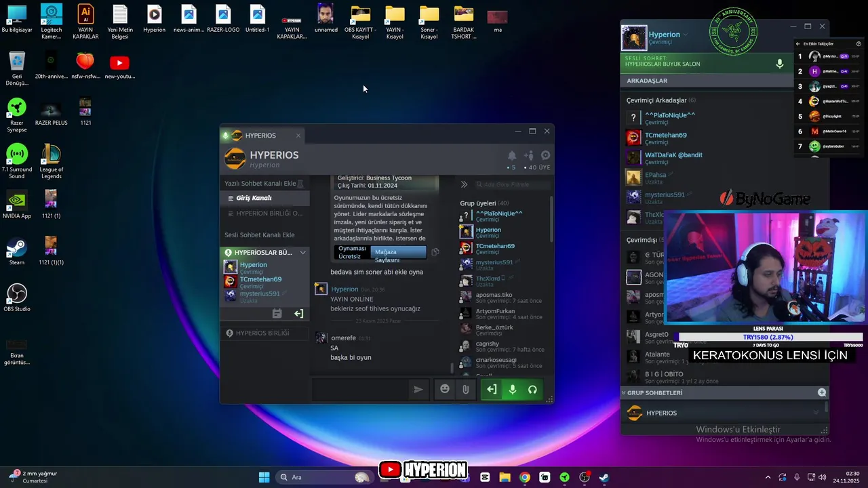This screenshot has width=868, height=488.
Task: Open Logitech Kamer... desktop icon
Action: coord(51,22)
